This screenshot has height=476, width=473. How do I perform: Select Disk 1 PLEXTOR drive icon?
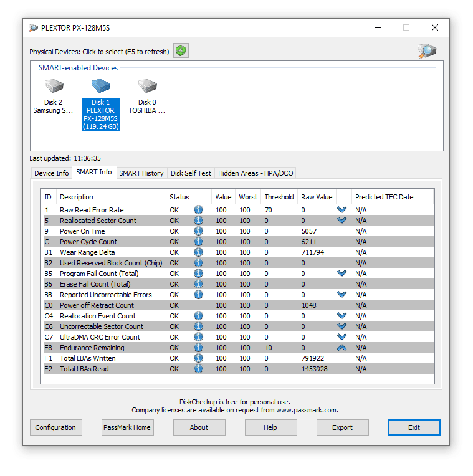coord(101,86)
